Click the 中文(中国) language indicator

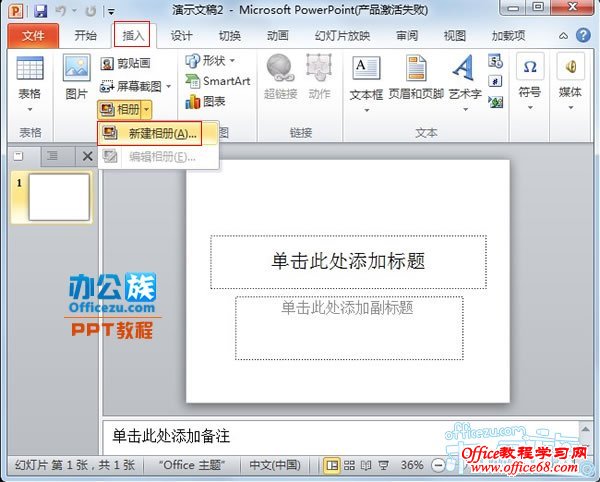click(275, 465)
